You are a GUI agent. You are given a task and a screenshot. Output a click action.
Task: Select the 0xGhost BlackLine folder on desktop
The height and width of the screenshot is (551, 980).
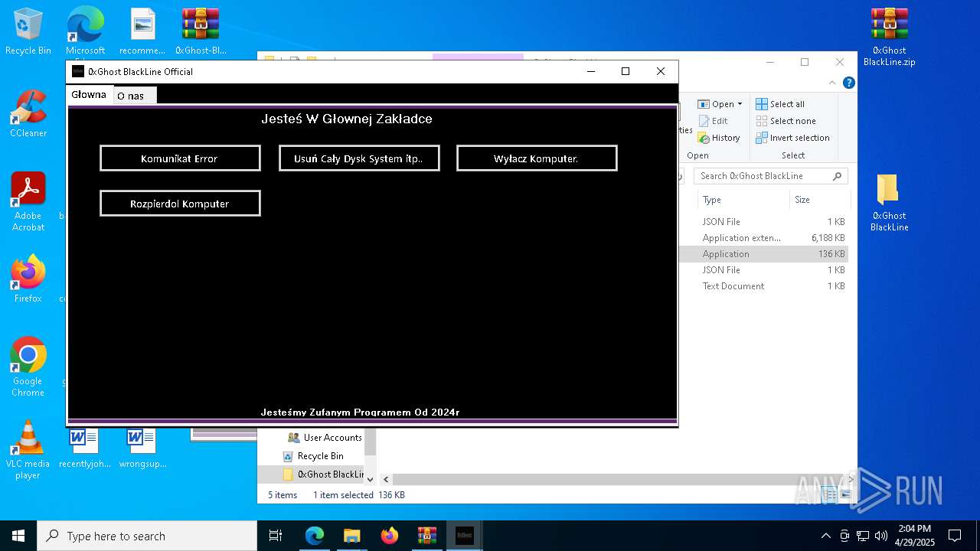889,202
